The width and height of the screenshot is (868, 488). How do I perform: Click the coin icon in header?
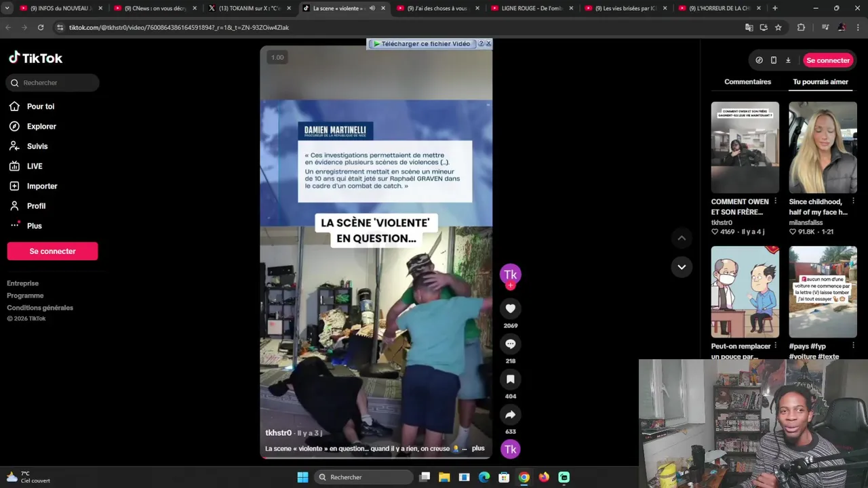tap(759, 60)
